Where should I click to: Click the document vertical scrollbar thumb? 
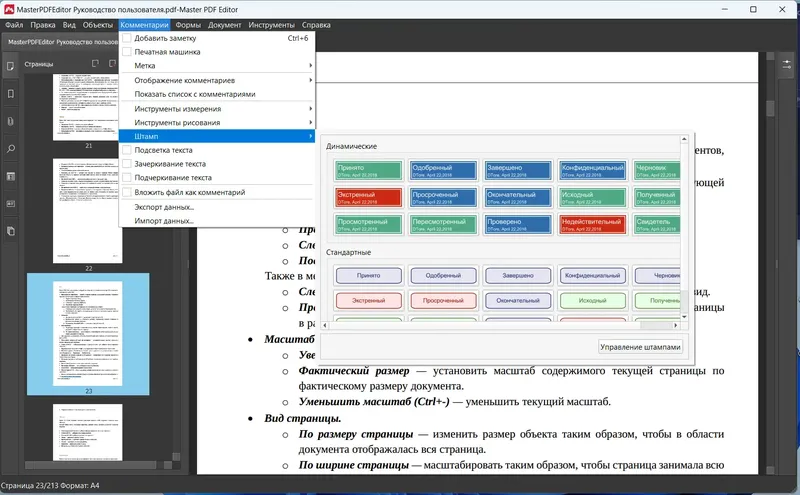click(770, 107)
